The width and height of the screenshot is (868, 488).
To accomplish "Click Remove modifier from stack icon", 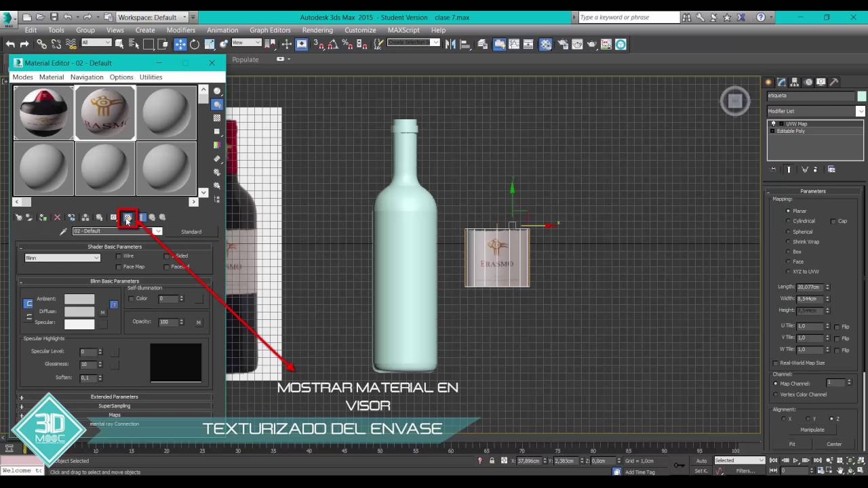I will (816, 169).
